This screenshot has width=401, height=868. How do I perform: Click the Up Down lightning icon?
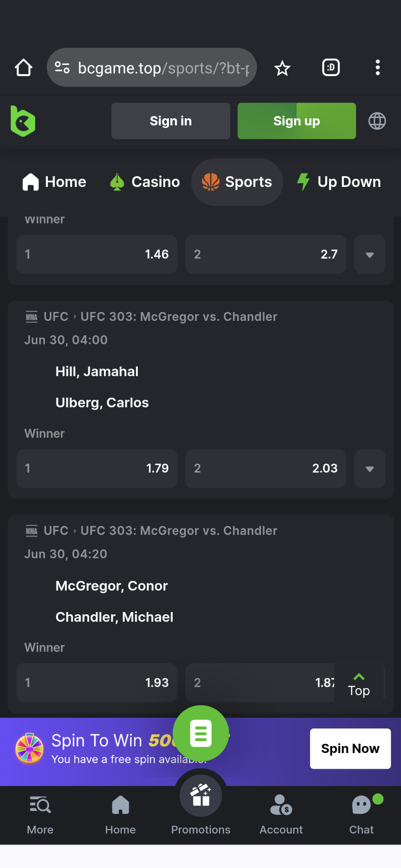pos(303,182)
